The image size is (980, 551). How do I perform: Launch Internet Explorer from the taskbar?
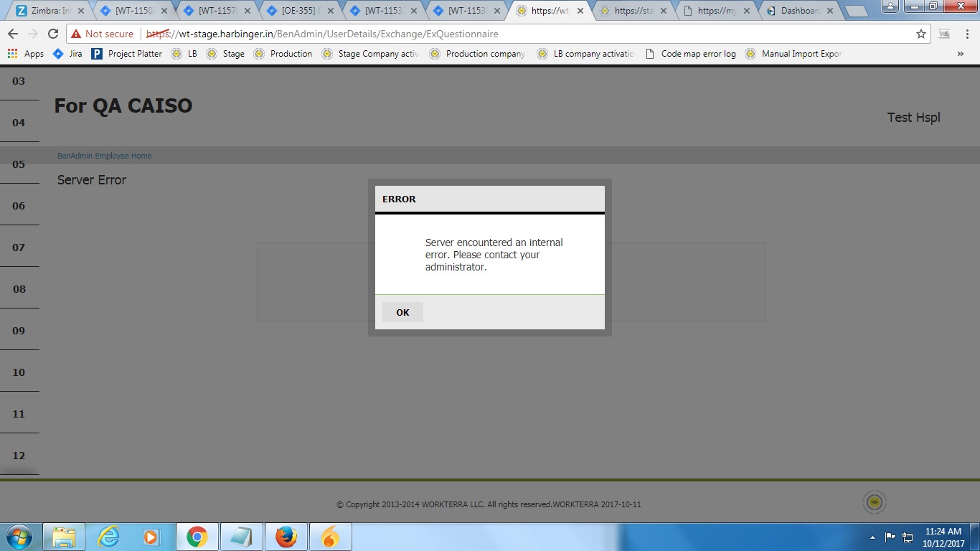pos(108,537)
